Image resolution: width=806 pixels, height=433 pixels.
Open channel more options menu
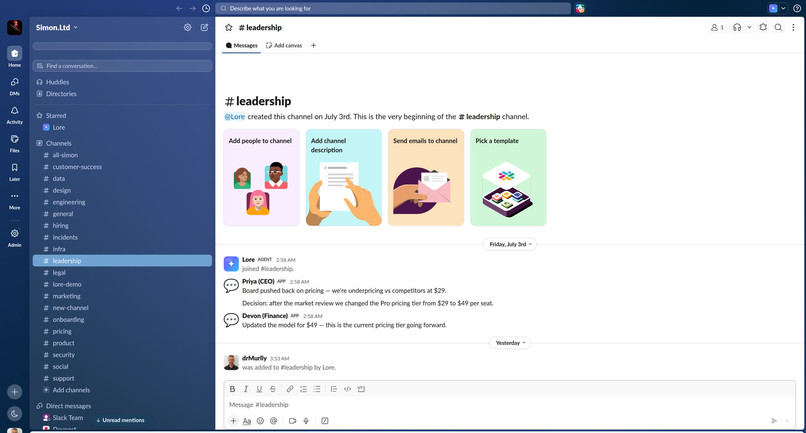coord(793,27)
